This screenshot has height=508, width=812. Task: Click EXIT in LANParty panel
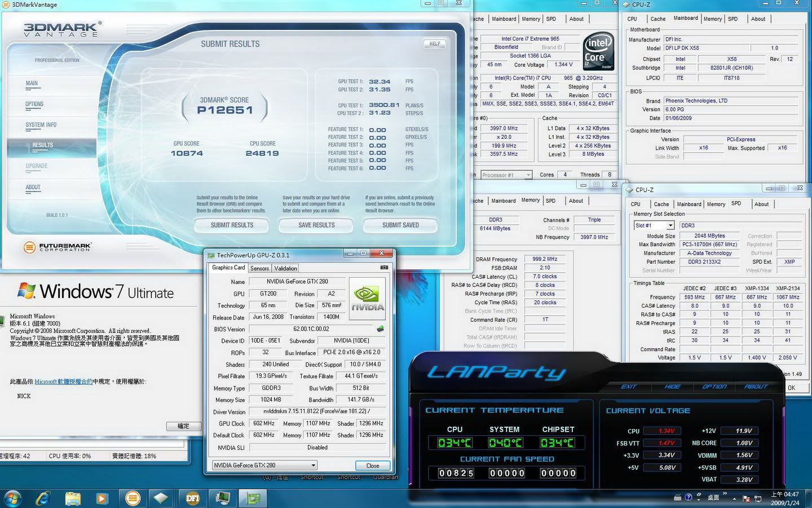(x=628, y=387)
